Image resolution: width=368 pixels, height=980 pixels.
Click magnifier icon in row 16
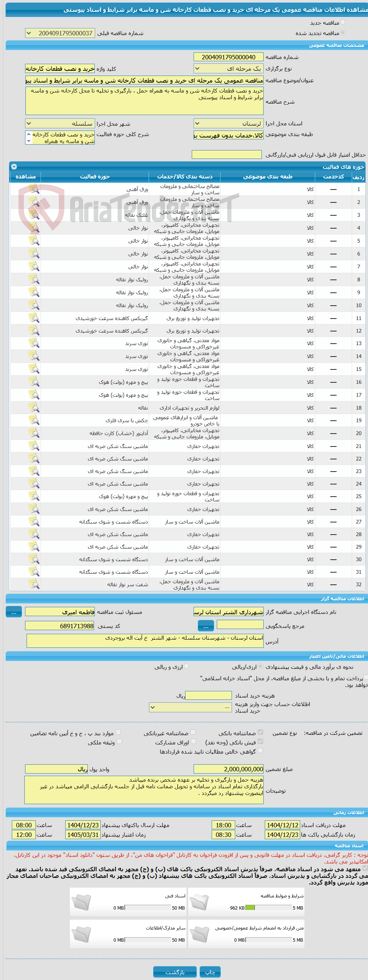(x=34, y=382)
